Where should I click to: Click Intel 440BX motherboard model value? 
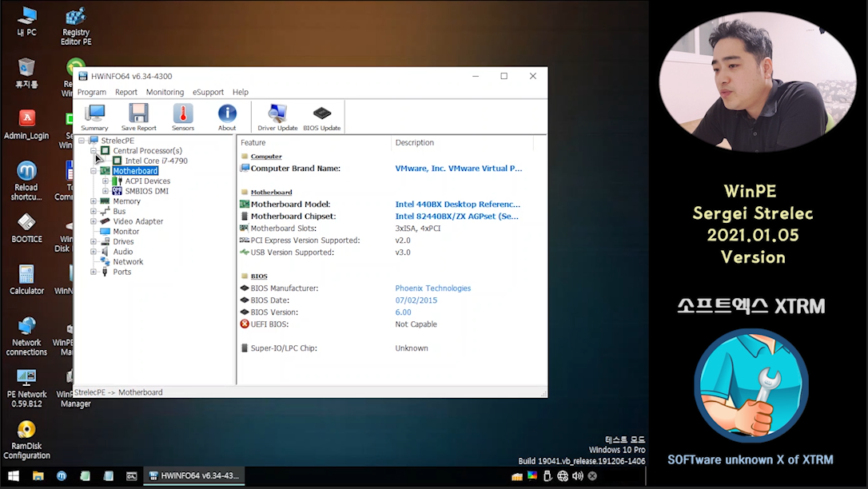pos(457,204)
